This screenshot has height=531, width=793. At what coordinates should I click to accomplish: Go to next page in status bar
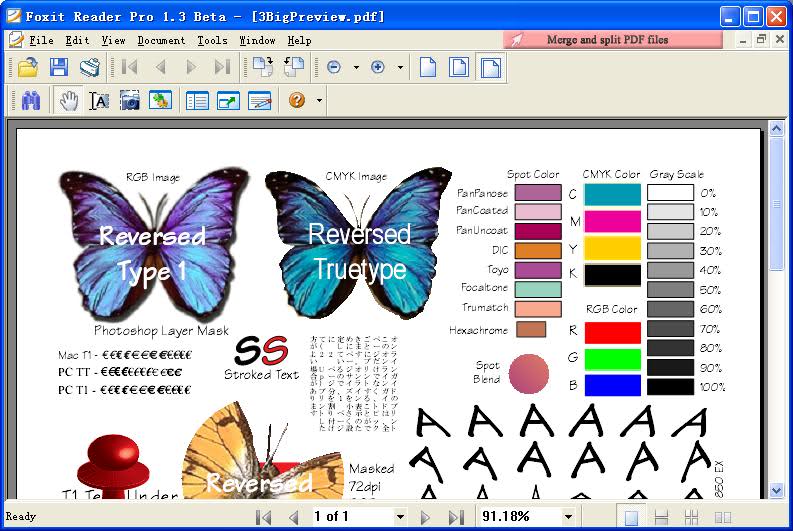point(425,517)
